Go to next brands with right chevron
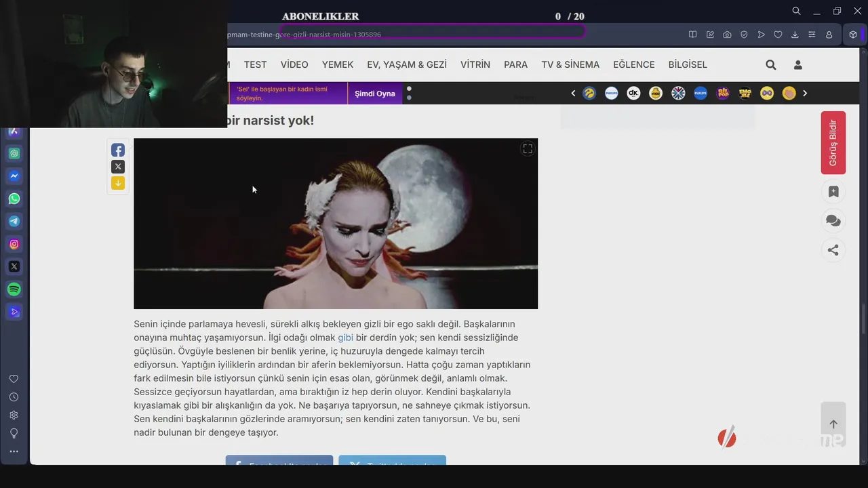The height and width of the screenshot is (488, 868). [805, 94]
